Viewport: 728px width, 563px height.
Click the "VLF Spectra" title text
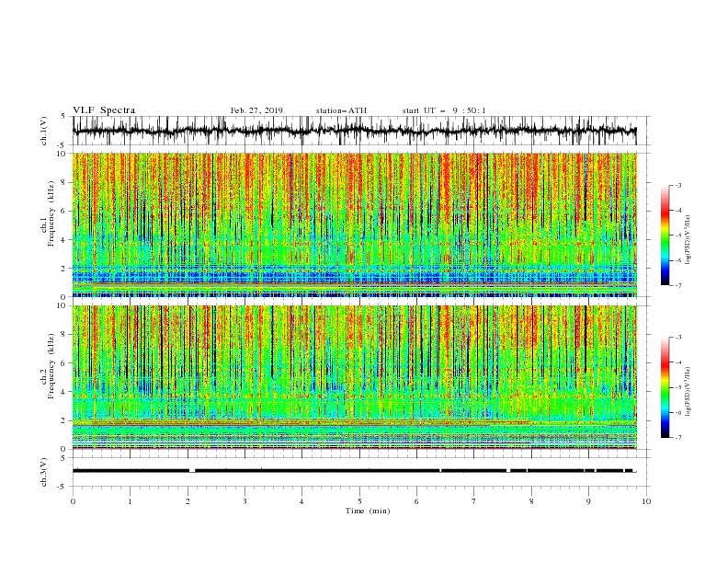[x=104, y=110]
